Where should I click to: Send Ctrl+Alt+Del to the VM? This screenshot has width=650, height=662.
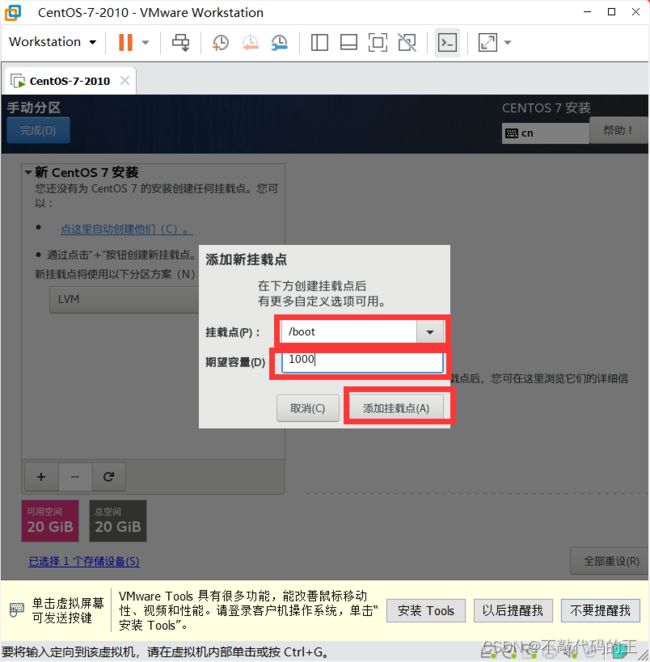[x=181, y=42]
